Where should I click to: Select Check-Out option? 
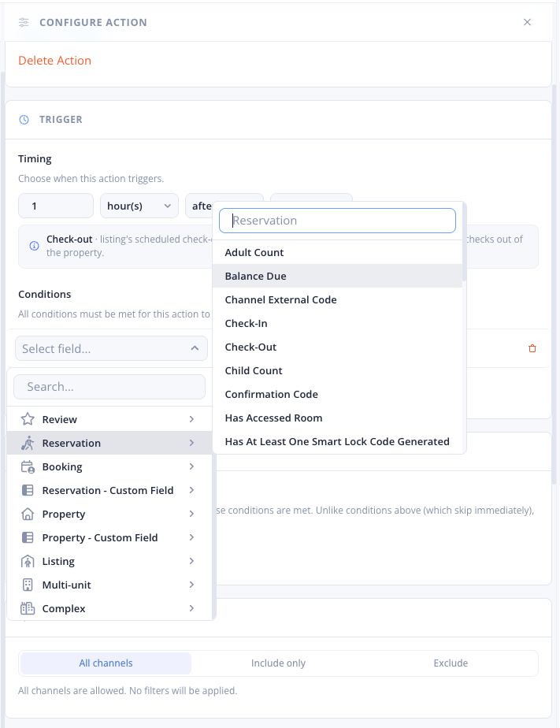337,347
